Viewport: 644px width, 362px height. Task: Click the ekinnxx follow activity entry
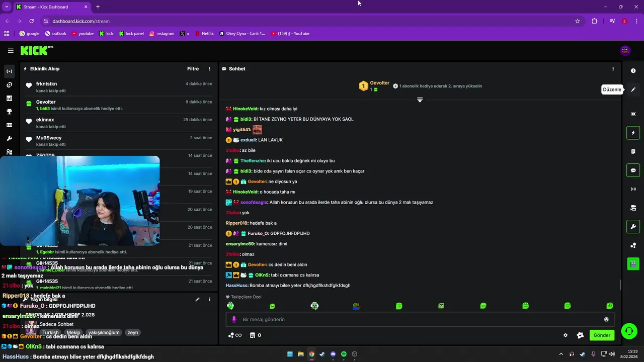click(119, 123)
